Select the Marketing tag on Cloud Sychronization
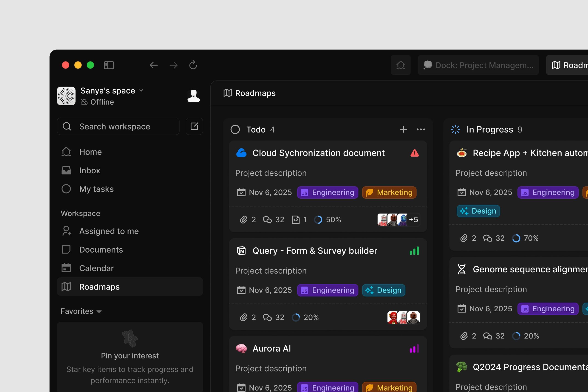 click(x=389, y=192)
